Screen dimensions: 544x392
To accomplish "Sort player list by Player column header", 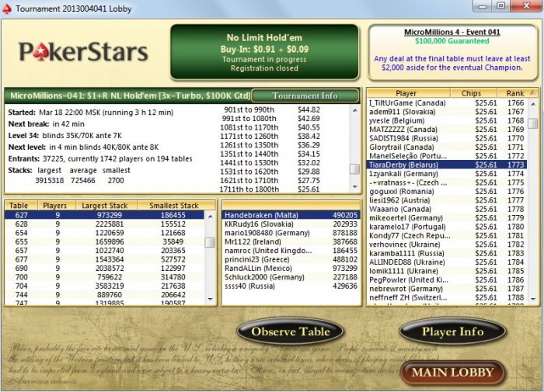I will click(x=408, y=93).
